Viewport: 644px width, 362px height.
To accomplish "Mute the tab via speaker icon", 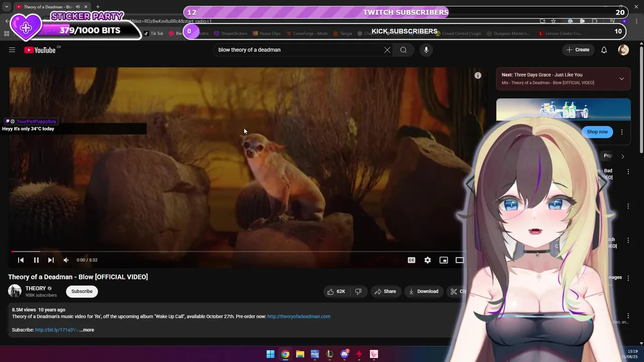I will pyautogui.click(x=77, y=7).
